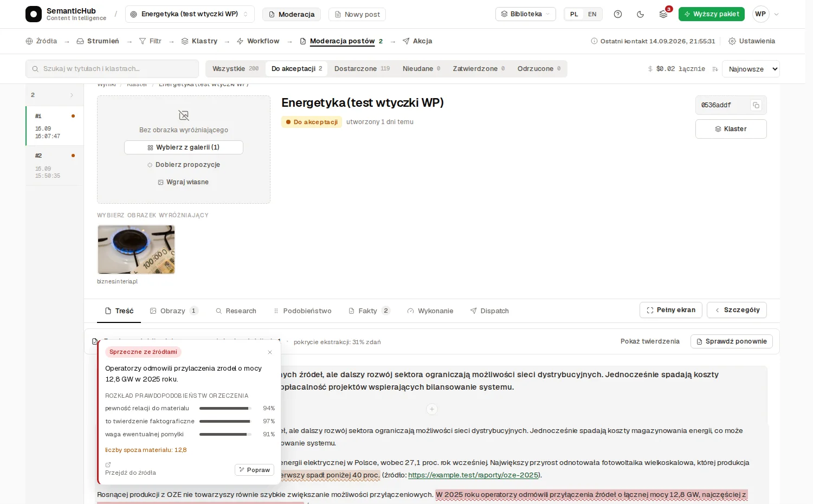Click Sprawdź ponownie button

[x=731, y=341]
